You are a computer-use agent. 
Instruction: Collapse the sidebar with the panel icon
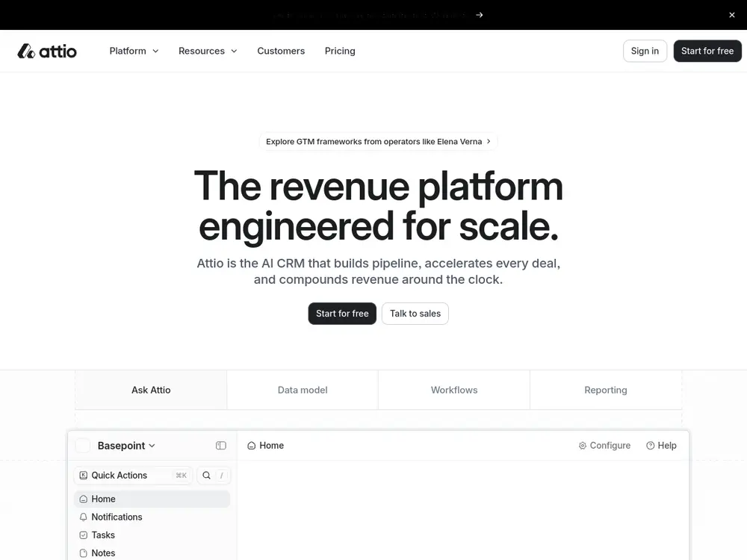tap(220, 446)
